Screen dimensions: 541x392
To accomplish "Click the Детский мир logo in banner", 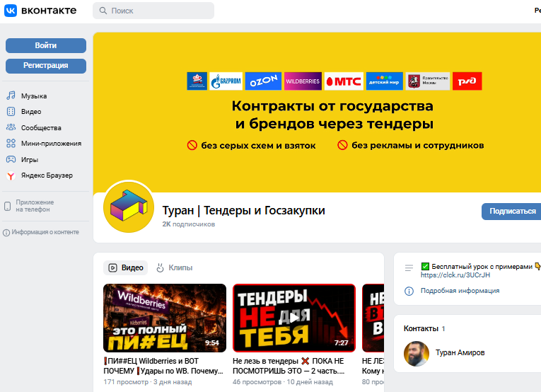I will [x=385, y=81].
